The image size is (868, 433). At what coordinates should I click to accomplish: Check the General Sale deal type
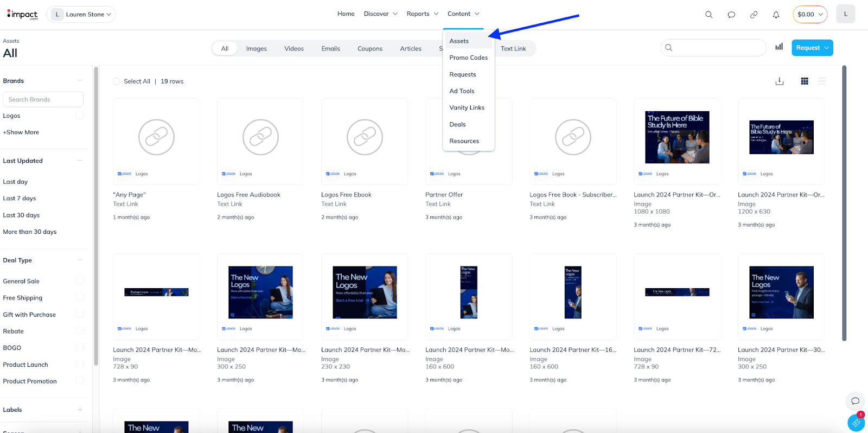[x=80, y=281]
